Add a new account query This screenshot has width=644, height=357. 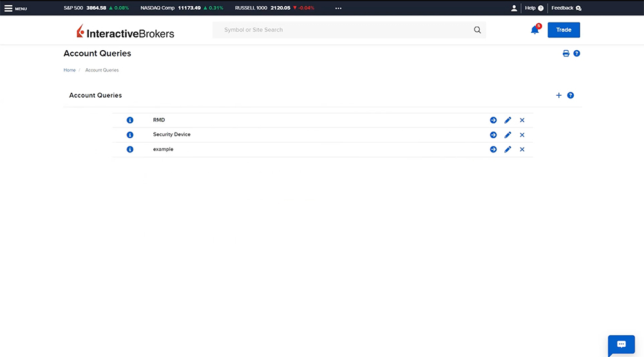click(559, 95)
